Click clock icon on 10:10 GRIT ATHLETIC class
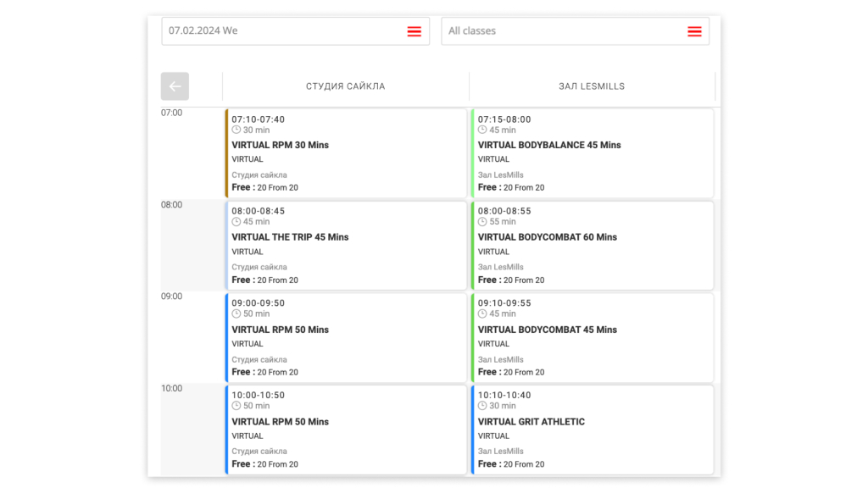The image size is (868, 488). point(482,406)
